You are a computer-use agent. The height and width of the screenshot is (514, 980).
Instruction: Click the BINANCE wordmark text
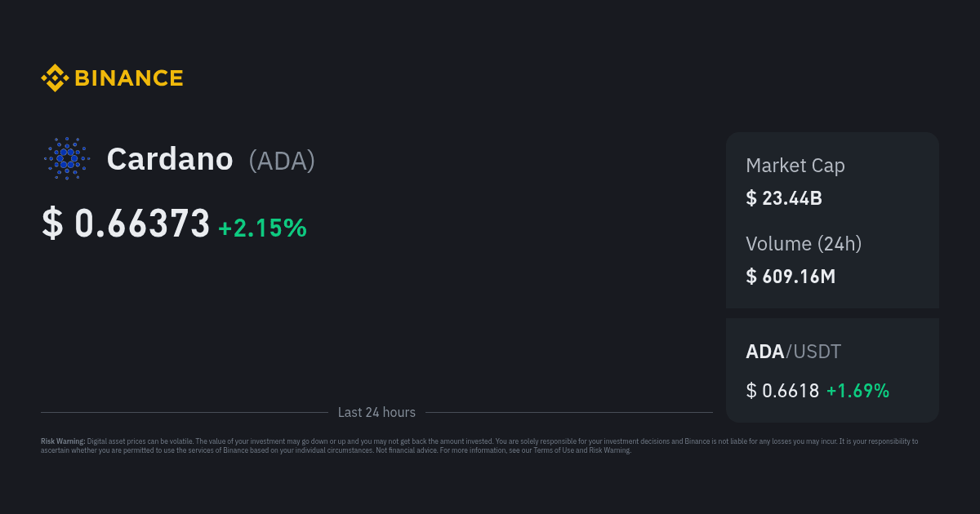pyautogui.click(x=129, y=78)
